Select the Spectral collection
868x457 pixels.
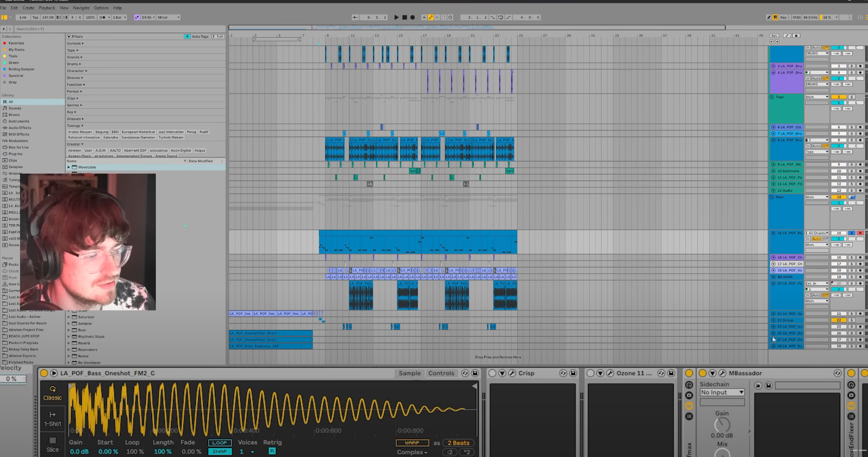[x=16, y=75]
